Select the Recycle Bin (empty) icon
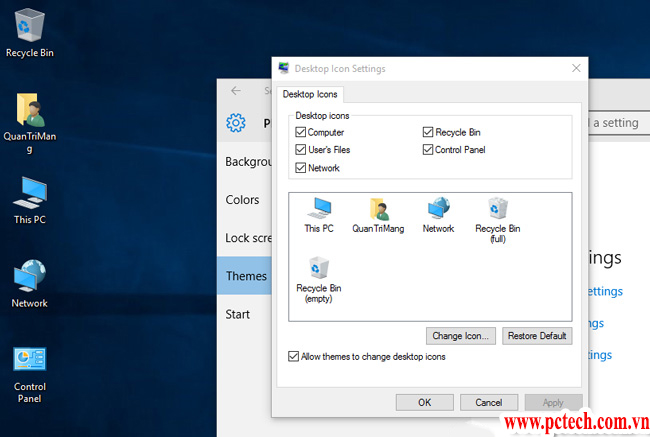 (x=318, y=277)
